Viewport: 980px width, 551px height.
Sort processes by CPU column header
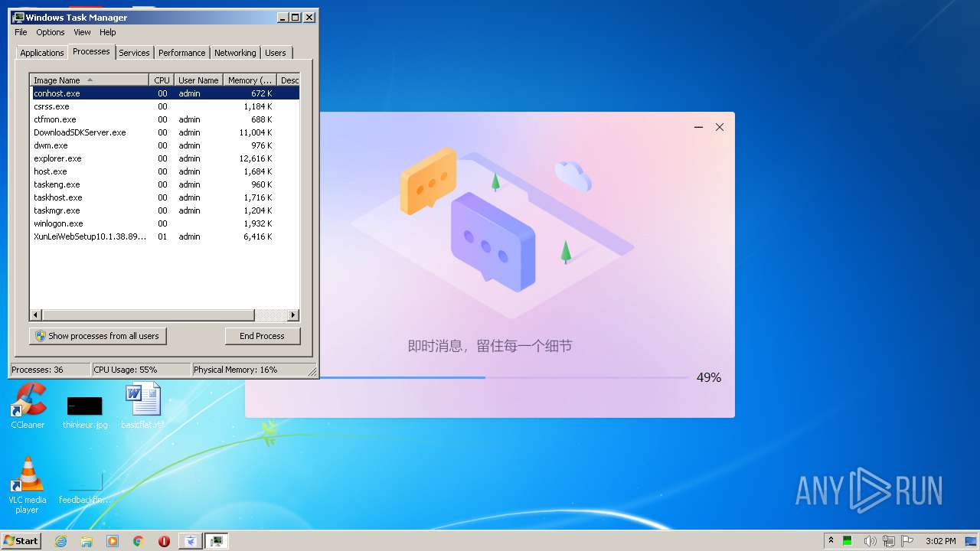(x=162, y=80)
